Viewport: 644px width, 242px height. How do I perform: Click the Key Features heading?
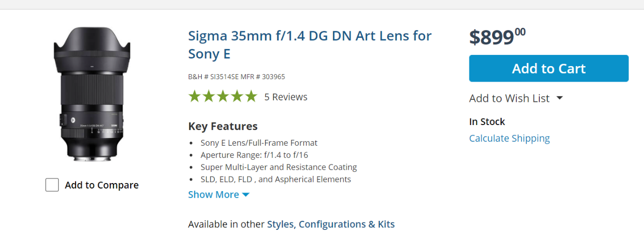[x=223, y=126]
